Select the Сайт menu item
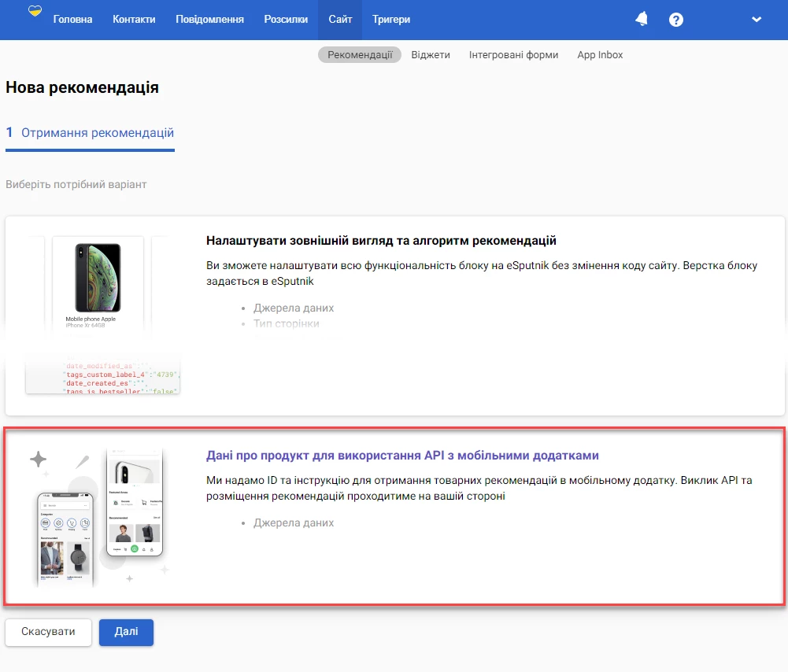 tap(340, 19)
